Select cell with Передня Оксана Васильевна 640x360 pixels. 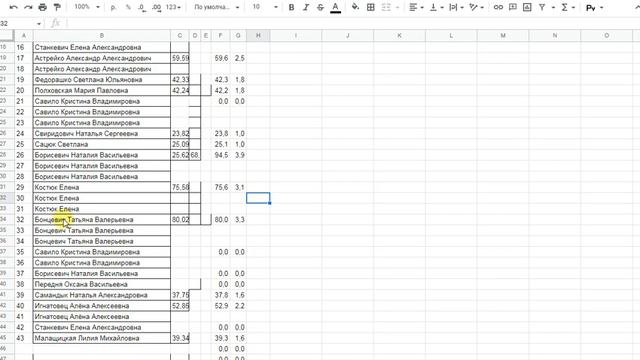point(102,284)
